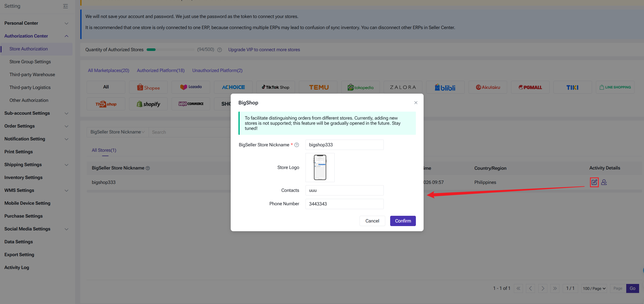The width and height of the screenshot is (644, 304).
Task: Click the help icon beside nickname label
Action: (x=297, y=145)
